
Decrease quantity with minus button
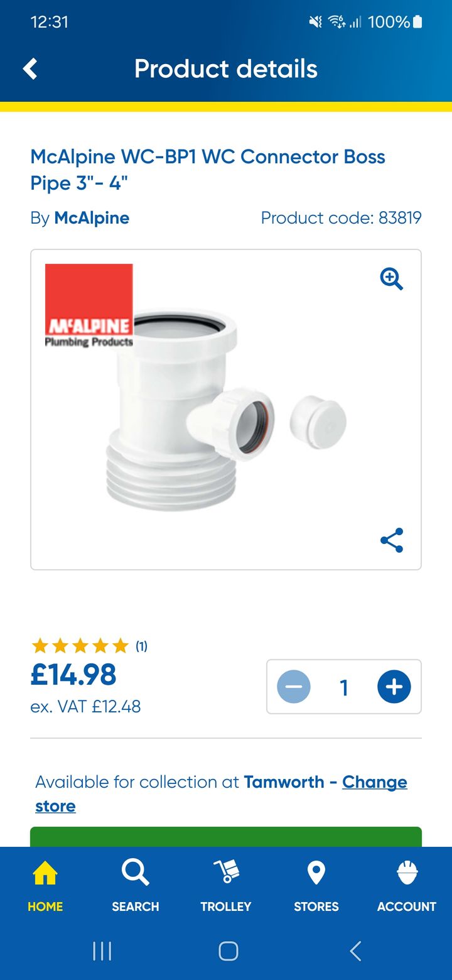pos(294,687)
